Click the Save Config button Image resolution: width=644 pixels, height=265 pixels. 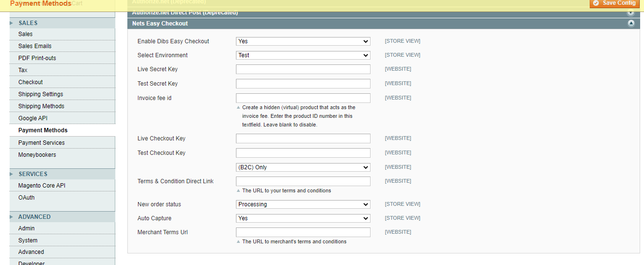coord(615,3)
